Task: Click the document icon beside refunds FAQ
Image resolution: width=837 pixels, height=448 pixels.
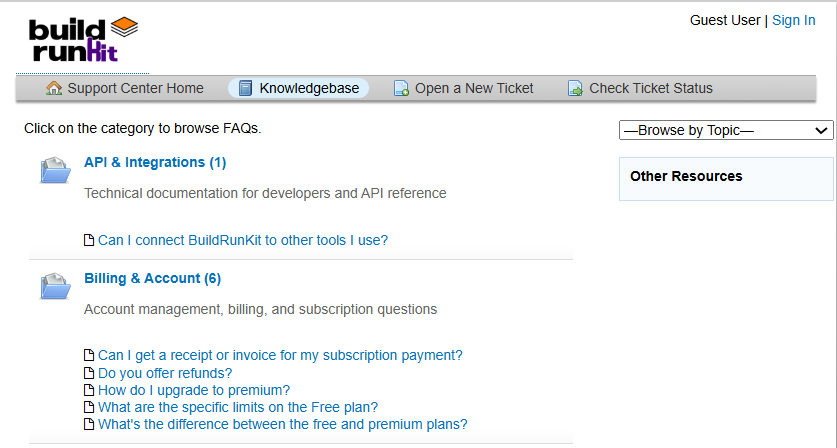Action: click(89, 373)
